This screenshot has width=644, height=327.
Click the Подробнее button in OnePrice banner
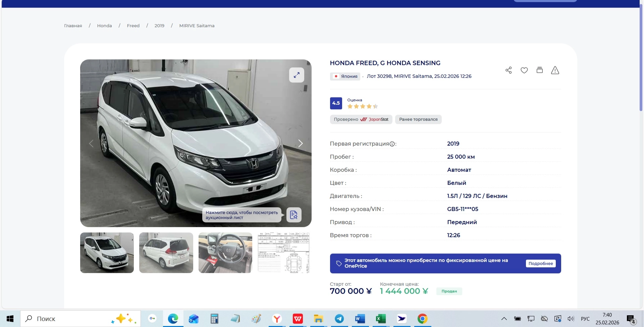coord(540,264)
